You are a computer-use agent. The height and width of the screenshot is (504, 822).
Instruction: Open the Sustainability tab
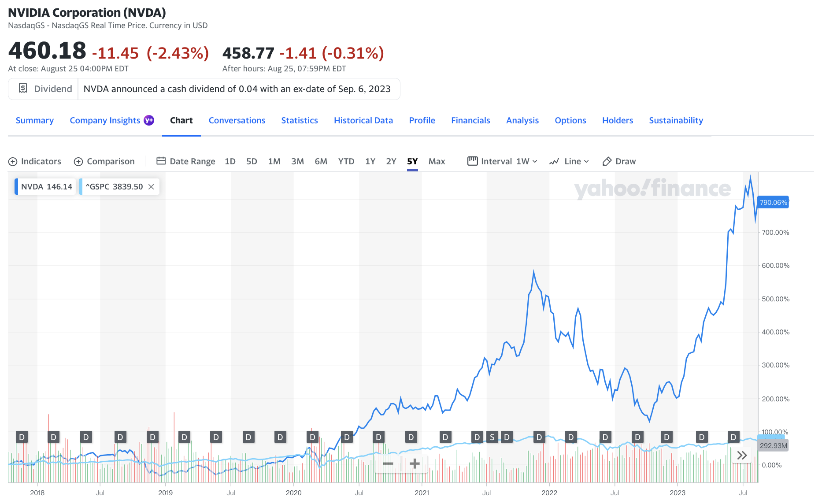click(676, 120)
